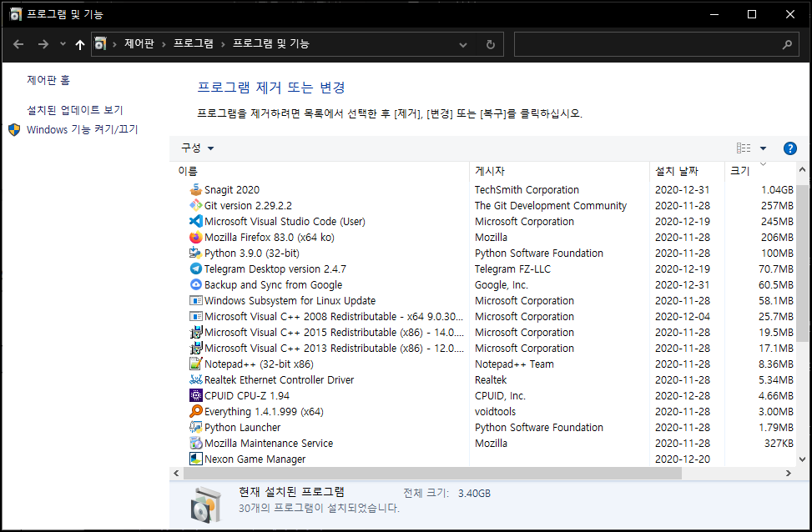812x532 pixels.
Task: Click the horizontal scrollbar right arrow
Action: (788, 473)
